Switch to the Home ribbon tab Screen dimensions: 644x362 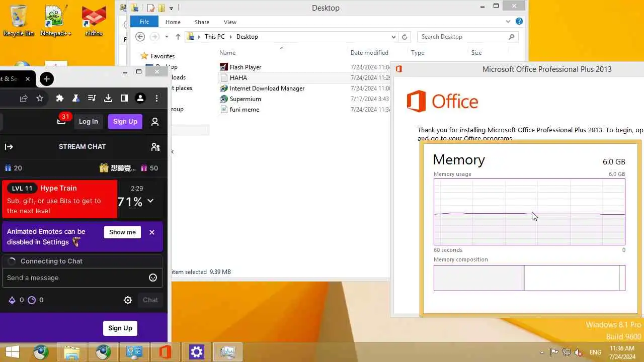coord(173,22)
